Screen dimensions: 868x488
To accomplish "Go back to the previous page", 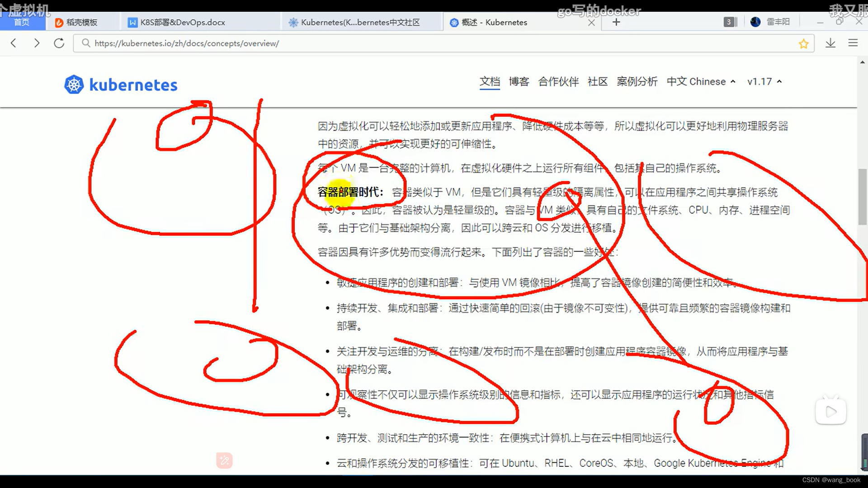I will point(14,43).
